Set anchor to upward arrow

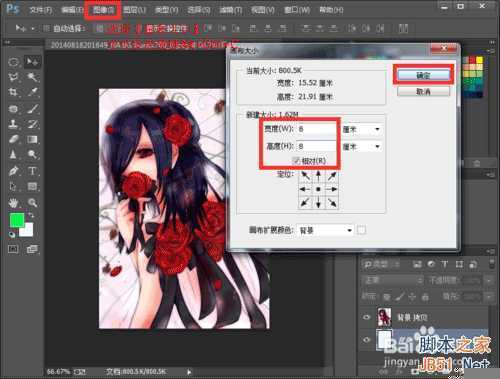coord(318,176)
